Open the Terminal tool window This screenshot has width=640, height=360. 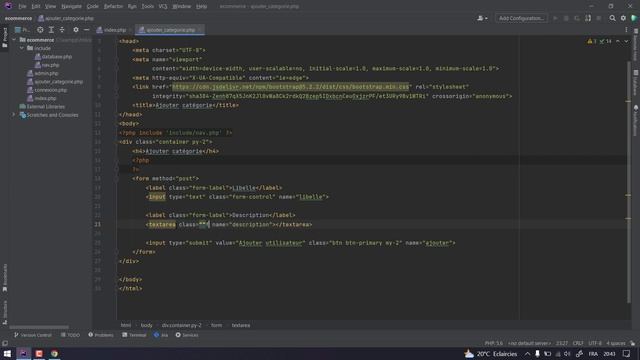click(x=134, y=335)
